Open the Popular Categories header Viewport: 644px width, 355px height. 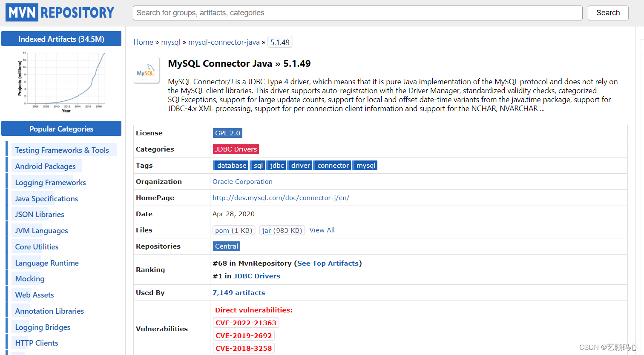(x=61, y=129)
